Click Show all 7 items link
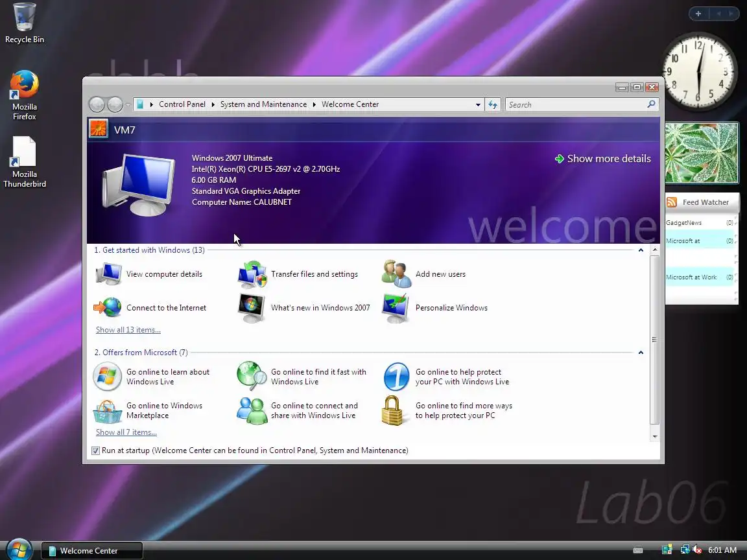747x560 pixels. (x=126, y=432)
